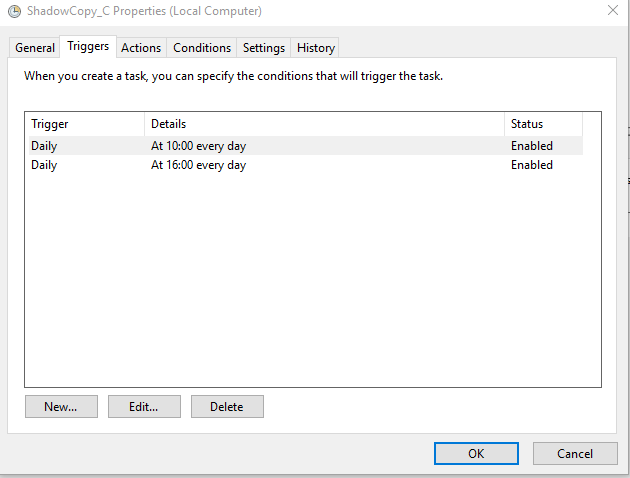Confirm the dialog with OK

tap(476, 453)
